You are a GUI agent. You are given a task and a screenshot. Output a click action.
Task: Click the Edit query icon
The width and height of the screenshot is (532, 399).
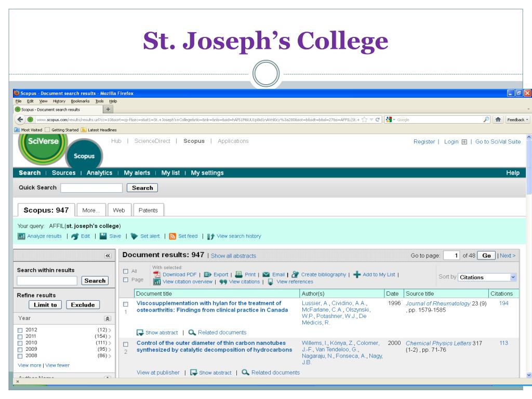75,236
